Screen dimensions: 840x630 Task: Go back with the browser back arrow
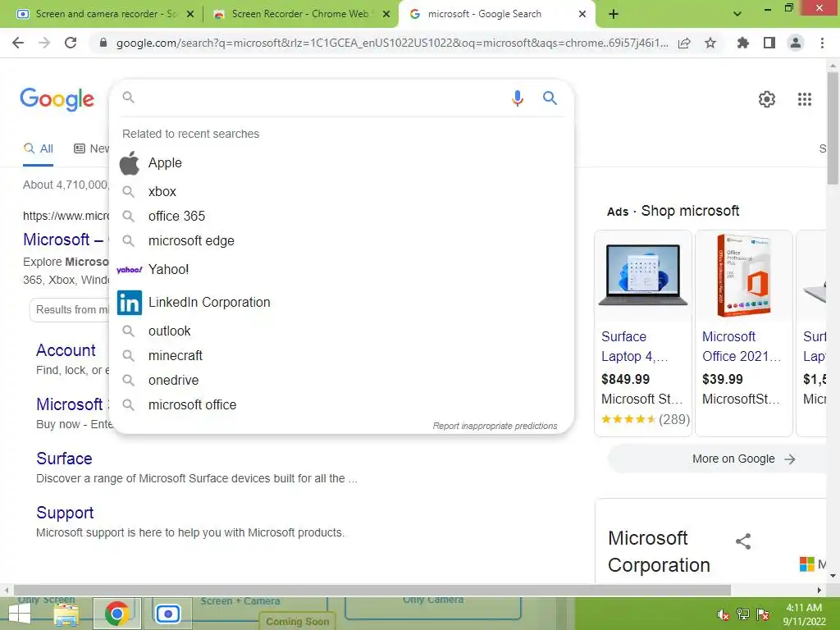click(18, 43)
